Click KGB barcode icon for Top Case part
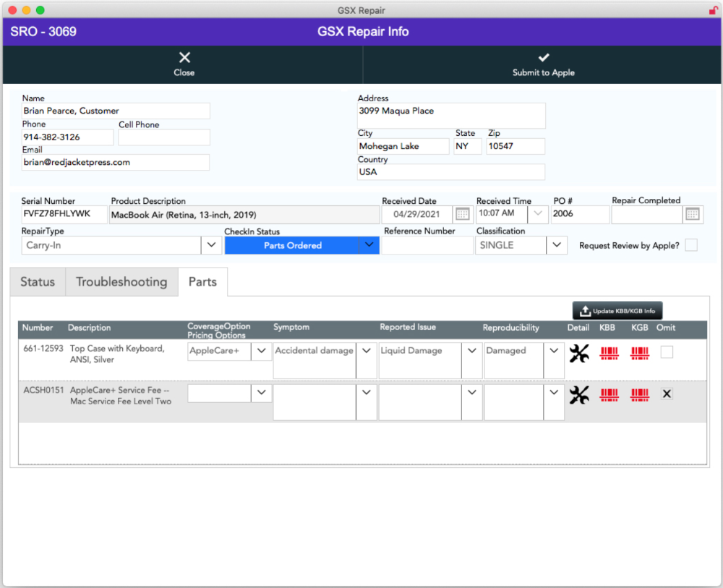 [x=640, y=353]
